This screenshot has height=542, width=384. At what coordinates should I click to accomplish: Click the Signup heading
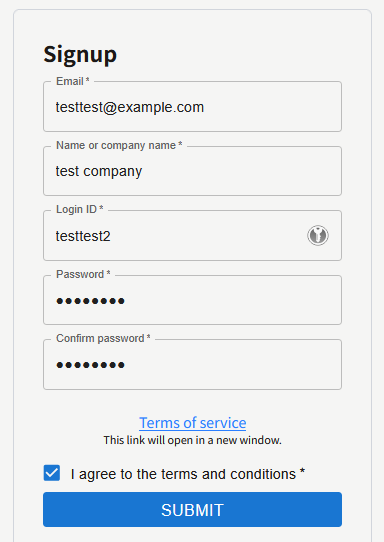pos(80,55)
